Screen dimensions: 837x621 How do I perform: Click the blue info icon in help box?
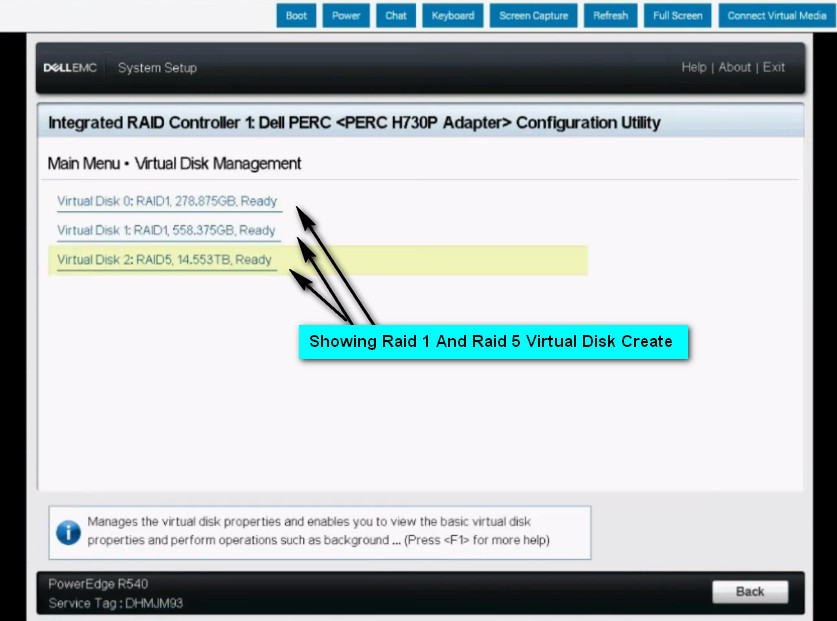(68, 532)
